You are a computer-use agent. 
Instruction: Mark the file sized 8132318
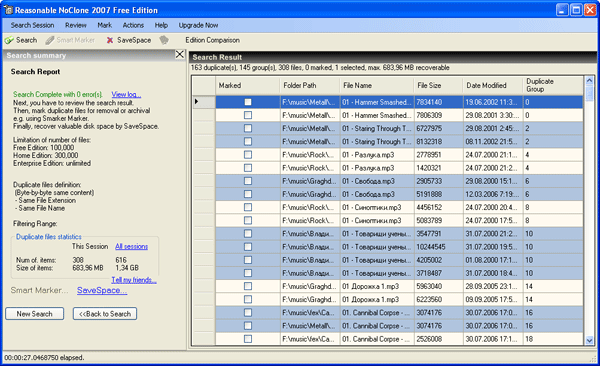tap(248, 141)
